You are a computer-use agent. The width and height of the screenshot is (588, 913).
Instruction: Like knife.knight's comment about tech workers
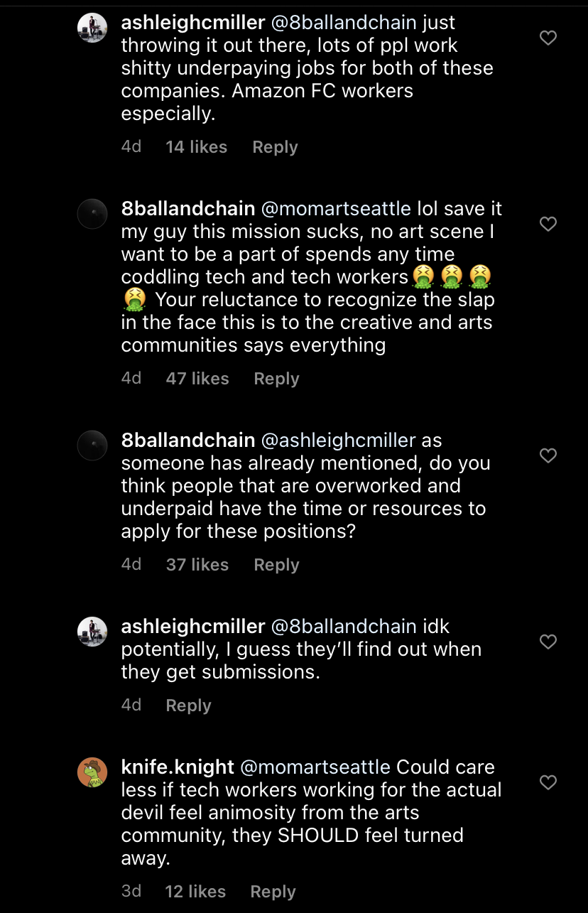548,782
